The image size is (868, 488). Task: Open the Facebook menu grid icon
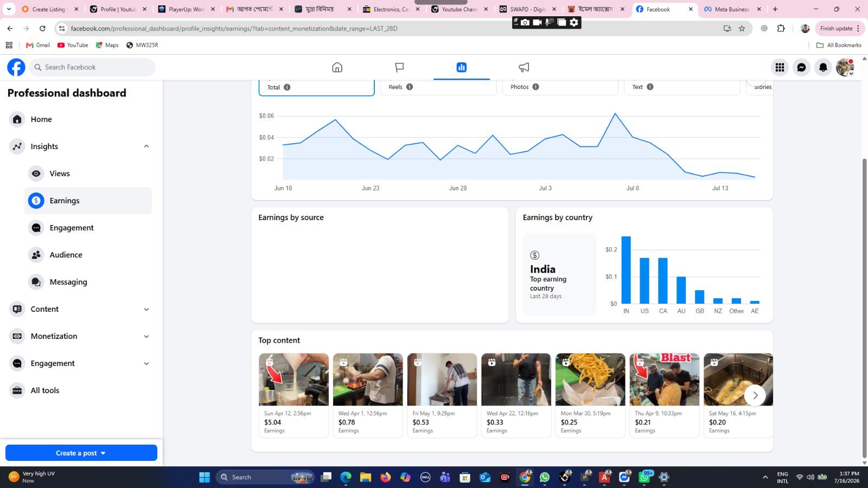(780, 67)
